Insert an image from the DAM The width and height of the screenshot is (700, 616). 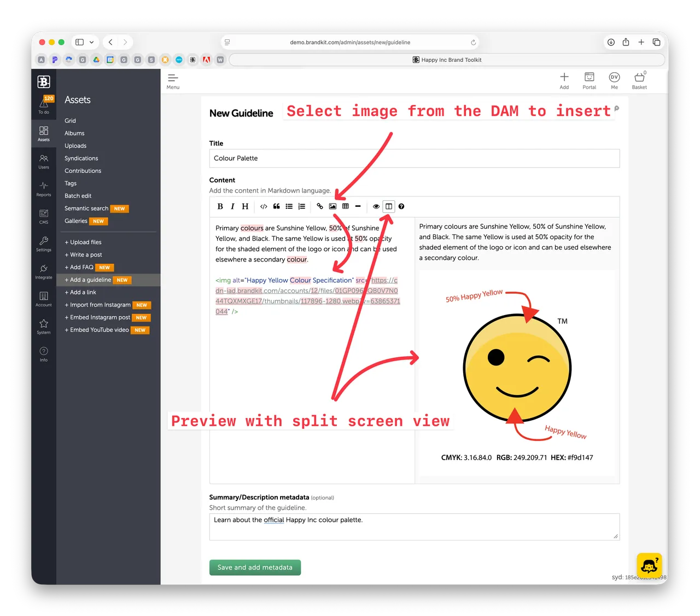[x=332, y=206]
